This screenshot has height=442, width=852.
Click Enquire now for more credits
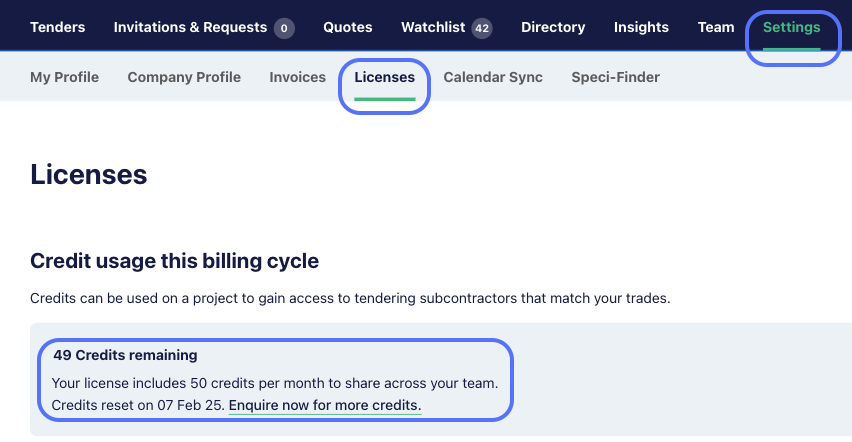tap(325, 405)
